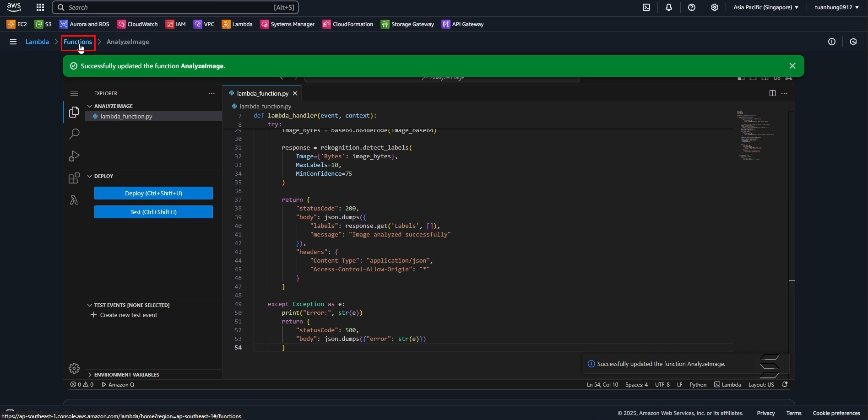Image resolution: width=868 pixels, height=420 pixels.
Task: Open status bar notifications bell
Action: click(785, 385)
